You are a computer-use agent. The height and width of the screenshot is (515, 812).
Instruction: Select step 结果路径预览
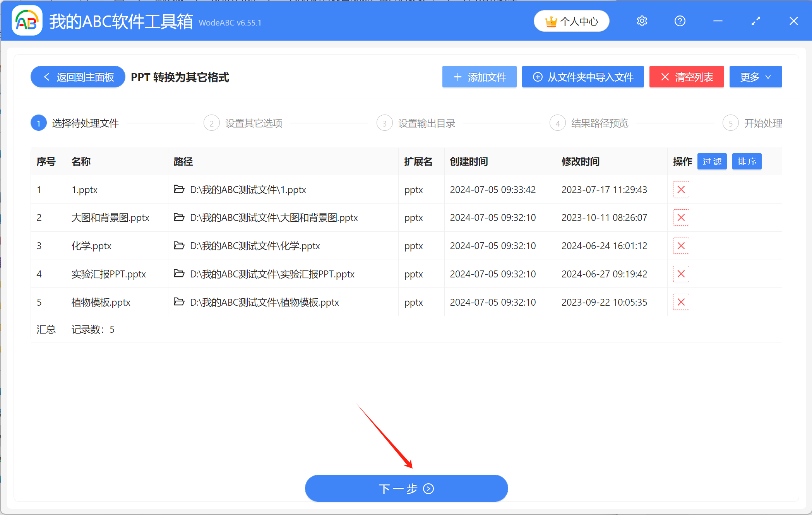[600, 123]
